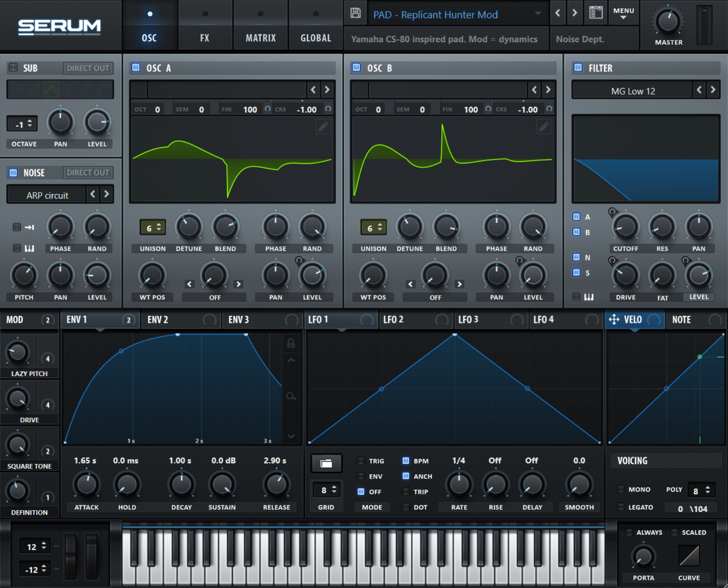Click NOISE DIRECT OUT button
The width and height of the screenshot is (728, 588).
tap(88, 173)
